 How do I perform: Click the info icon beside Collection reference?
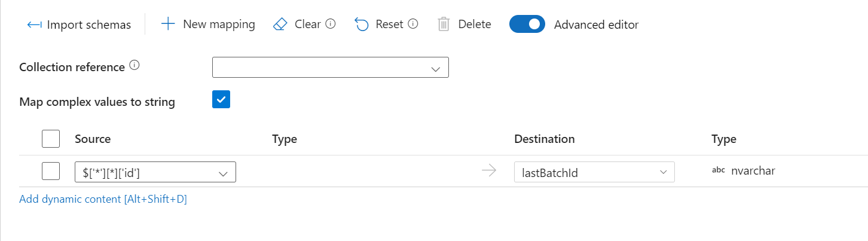point(135,66)
